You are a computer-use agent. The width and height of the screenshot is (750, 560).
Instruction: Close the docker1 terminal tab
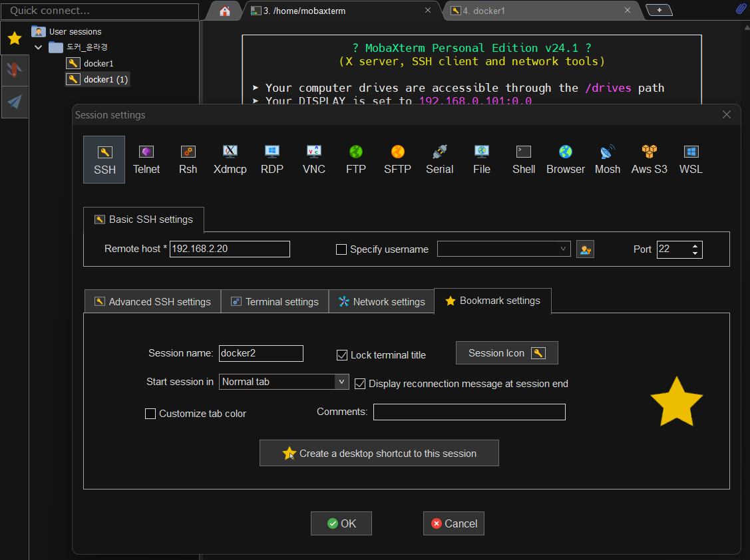coord(627,10)
